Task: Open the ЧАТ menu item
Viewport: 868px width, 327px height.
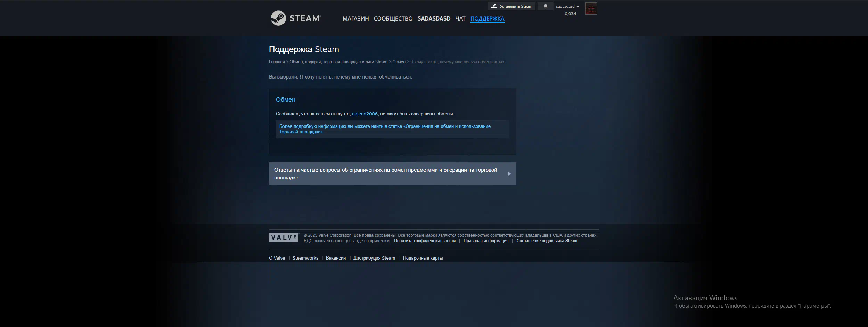Action: [460, 18]
